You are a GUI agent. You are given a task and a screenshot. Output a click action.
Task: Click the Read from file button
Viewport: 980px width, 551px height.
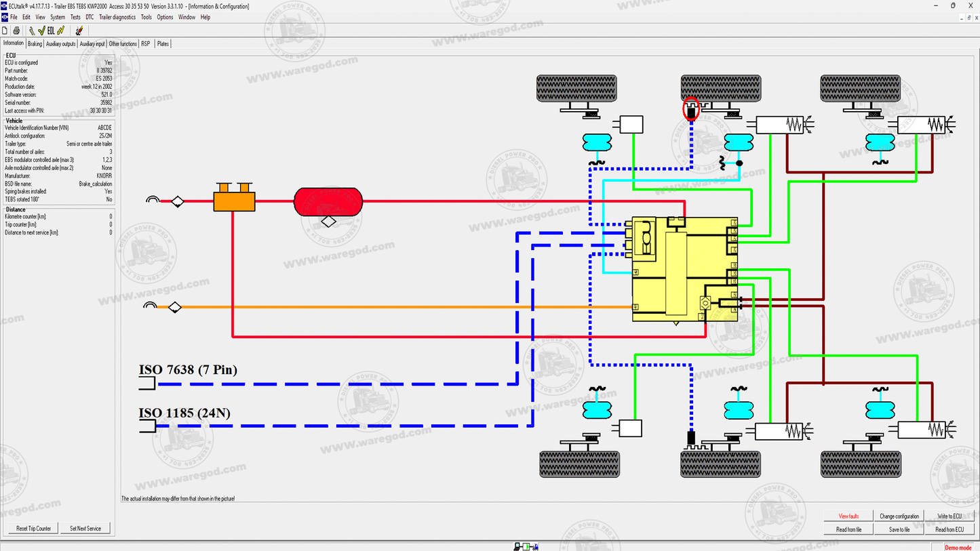pyautogui.click(x=848, y=529)
